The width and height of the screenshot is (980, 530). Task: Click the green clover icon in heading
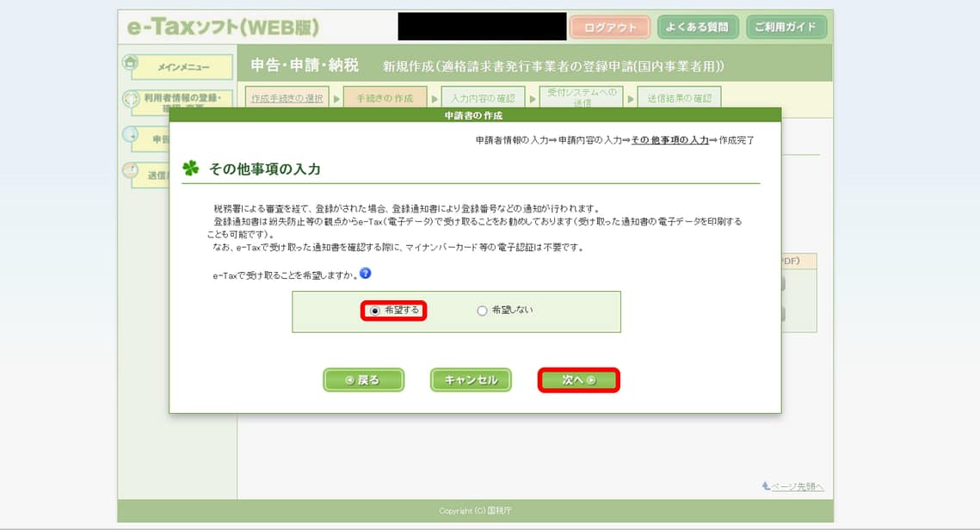tap(190, 169)
